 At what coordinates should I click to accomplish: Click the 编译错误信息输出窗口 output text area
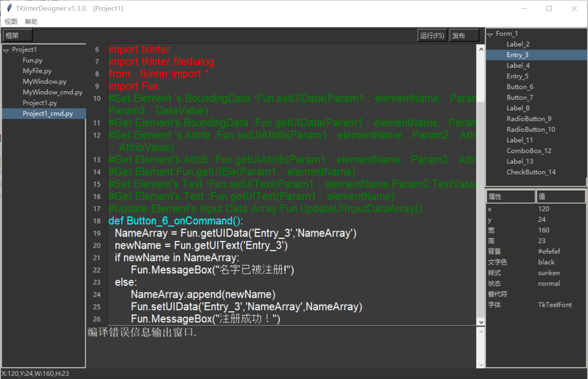coord(281,347)
